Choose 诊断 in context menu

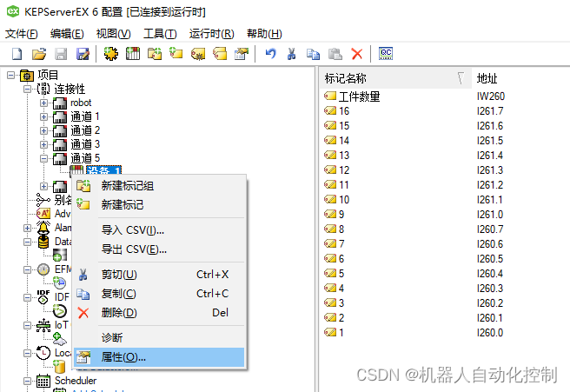tap(159, 338)
